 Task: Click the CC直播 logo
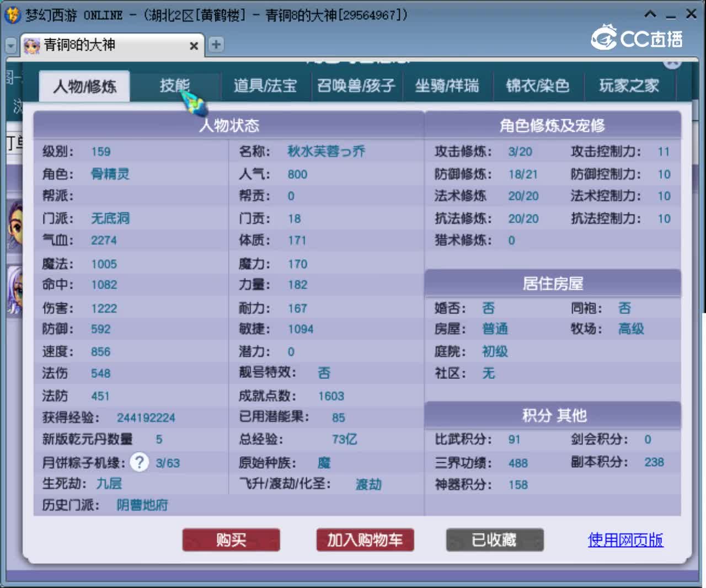pyautogui.click(x=637, y=38)
